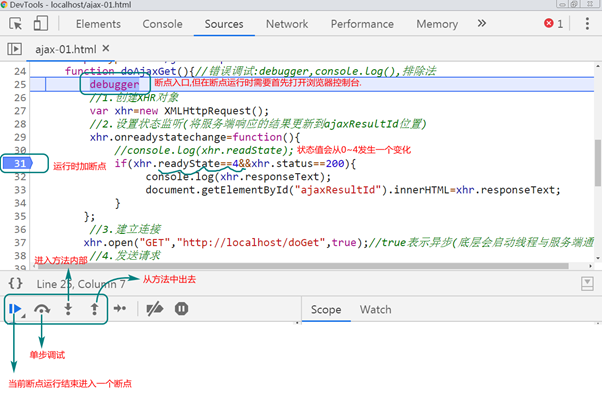Activate the inspect element picker icon
The height and width of the screenshot is (407, 602).
click(x=16, y=24)
